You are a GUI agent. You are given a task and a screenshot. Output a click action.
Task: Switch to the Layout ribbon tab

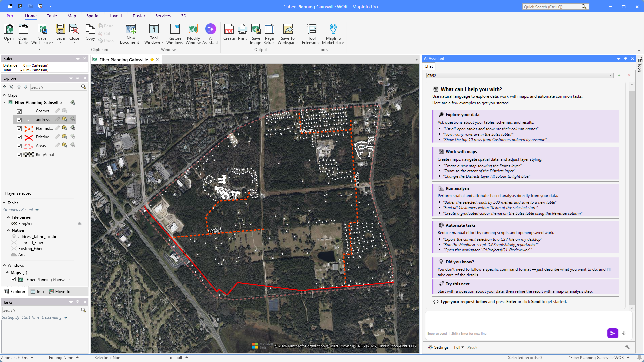coord(116,16)
